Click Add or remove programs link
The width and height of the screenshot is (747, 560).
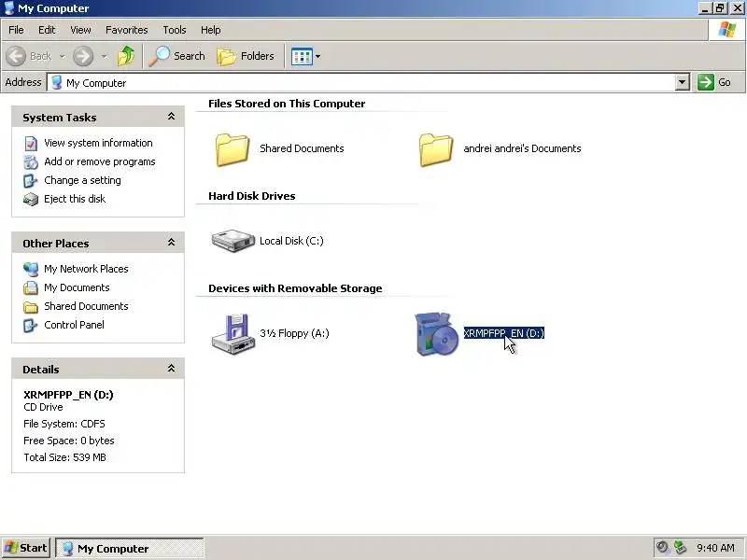point(100,161)
